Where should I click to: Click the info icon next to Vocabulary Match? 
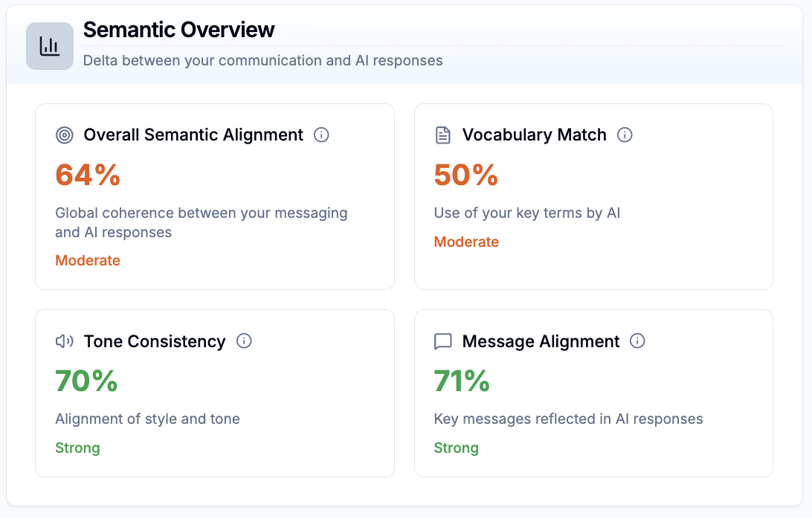click(x=625, y=135)
